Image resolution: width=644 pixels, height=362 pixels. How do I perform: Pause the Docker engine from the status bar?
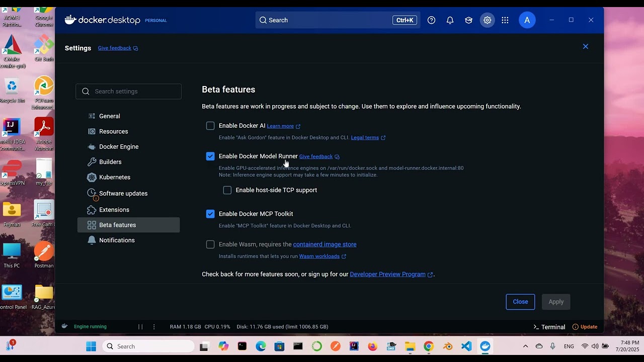click(140, 327)
